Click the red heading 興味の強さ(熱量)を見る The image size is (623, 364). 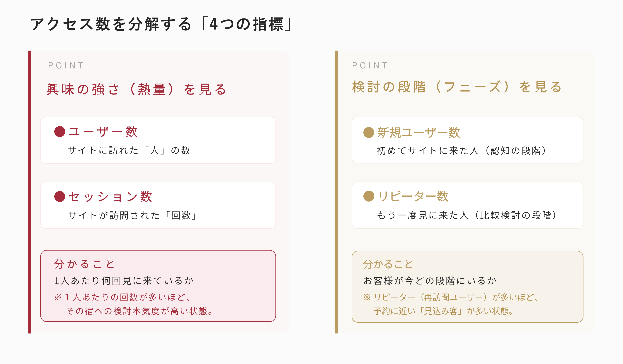click(137, 89)
